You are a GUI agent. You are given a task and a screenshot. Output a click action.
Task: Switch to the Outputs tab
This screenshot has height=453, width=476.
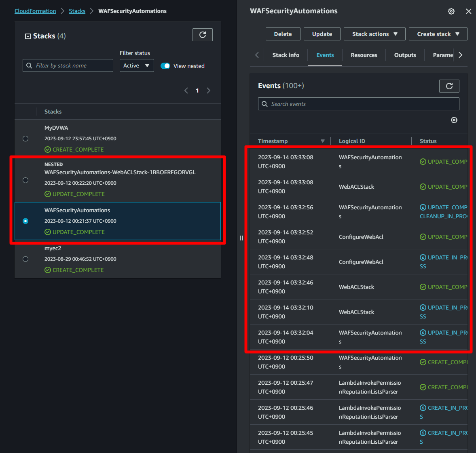click(405, 55)
